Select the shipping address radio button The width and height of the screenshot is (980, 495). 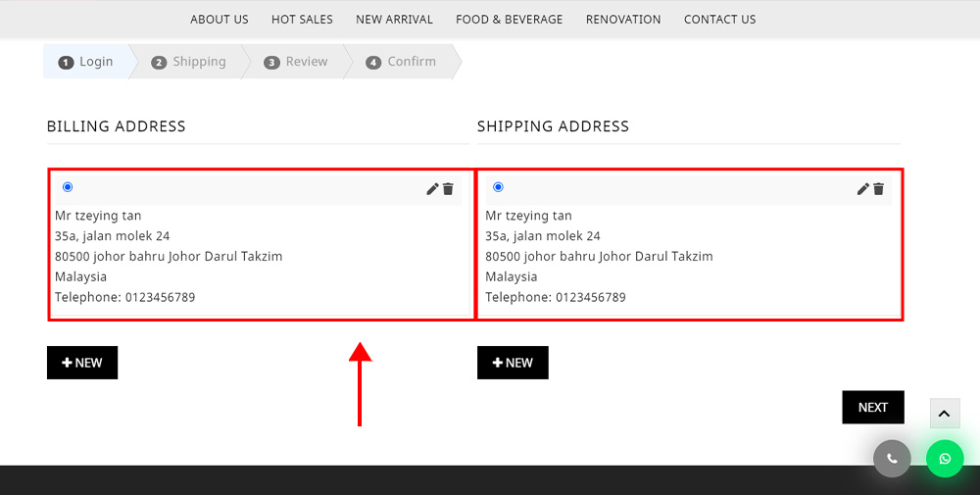click(498, 187)
